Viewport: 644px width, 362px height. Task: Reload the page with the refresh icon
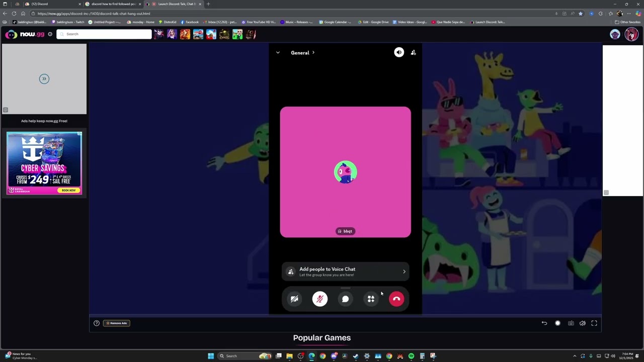pos(14,14)
